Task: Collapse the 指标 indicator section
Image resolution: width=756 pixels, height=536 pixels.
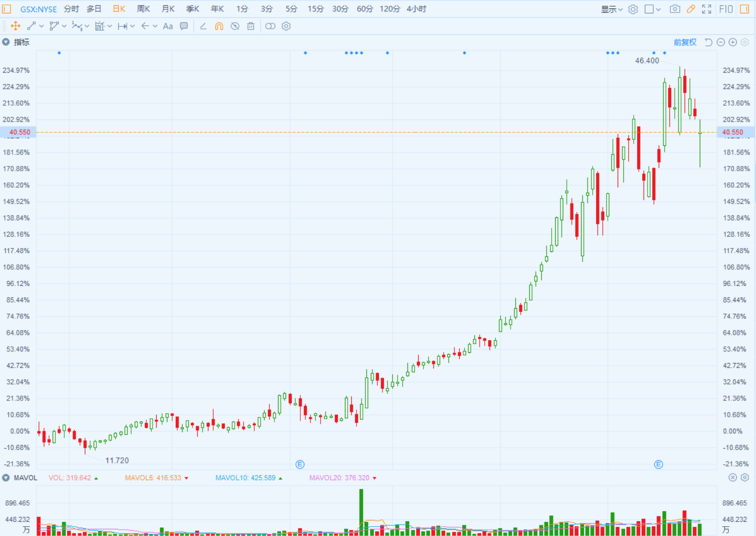Action: pos(6,42)
